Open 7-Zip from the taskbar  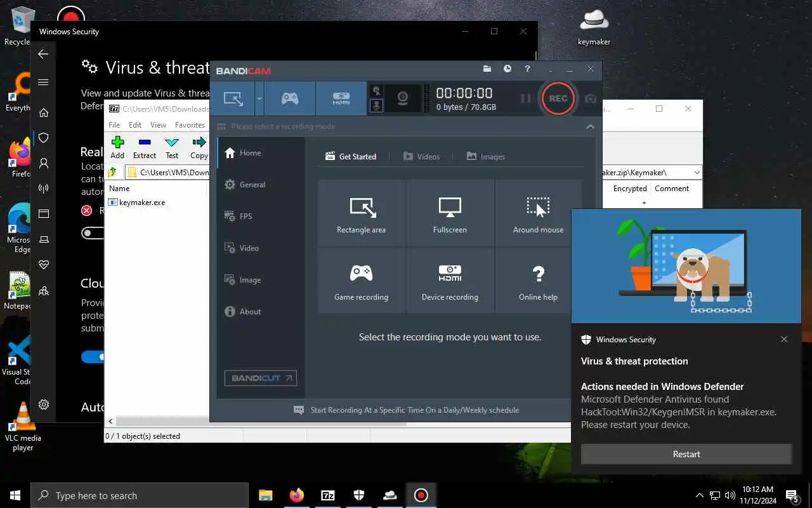click(328, 495)
